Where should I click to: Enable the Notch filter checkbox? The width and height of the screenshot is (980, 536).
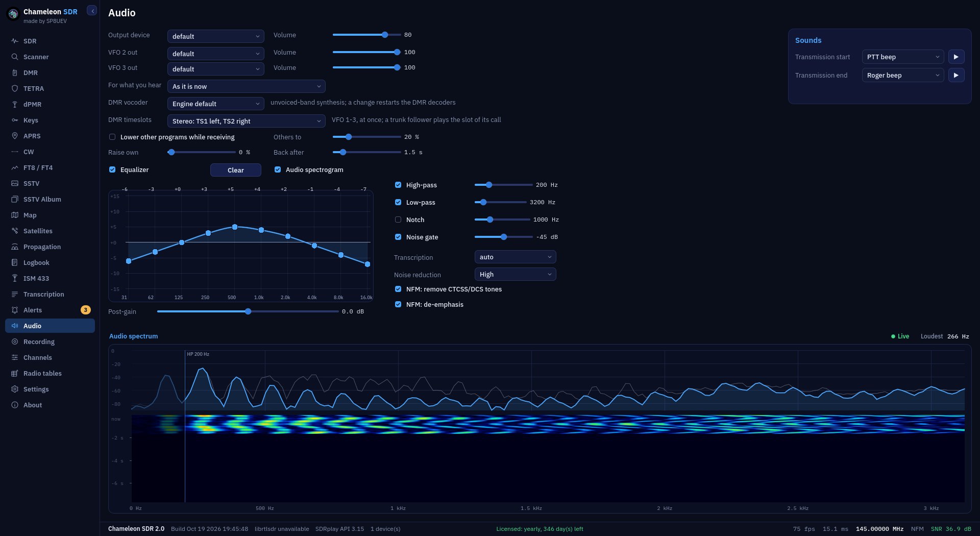(398, 220)
